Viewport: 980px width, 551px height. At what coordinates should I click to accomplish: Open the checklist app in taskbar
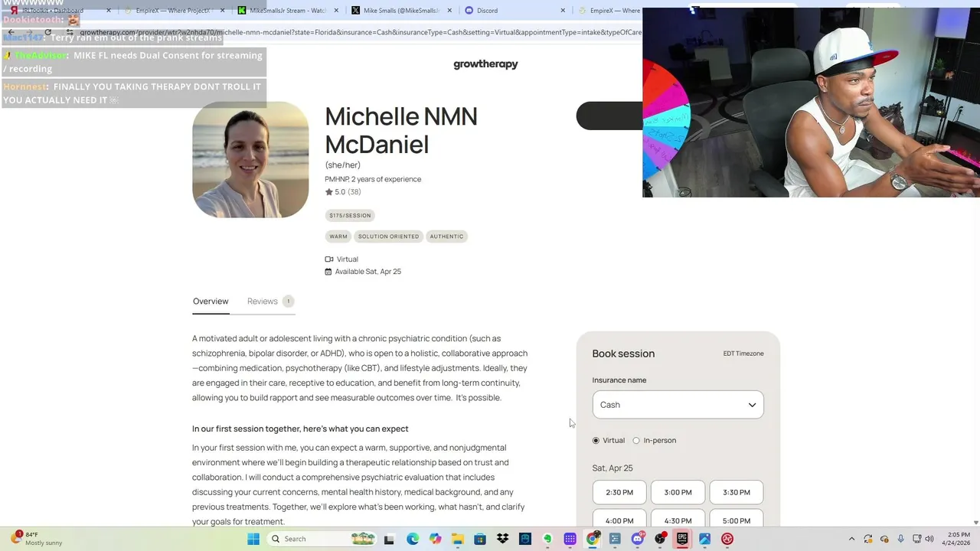click(615, 539)
